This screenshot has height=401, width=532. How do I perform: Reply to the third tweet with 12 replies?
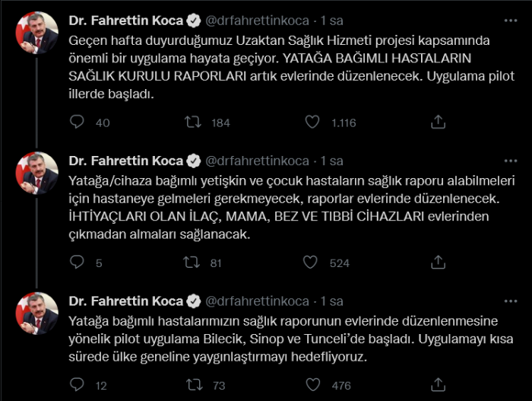(77, 384)
